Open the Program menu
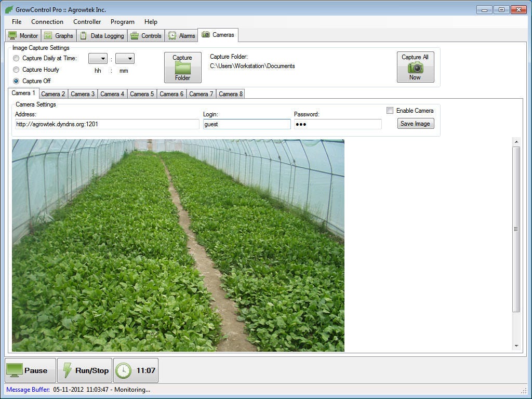The height and width of the screenshot is (399, 532). pyautogui.click(x=122, y=22)
